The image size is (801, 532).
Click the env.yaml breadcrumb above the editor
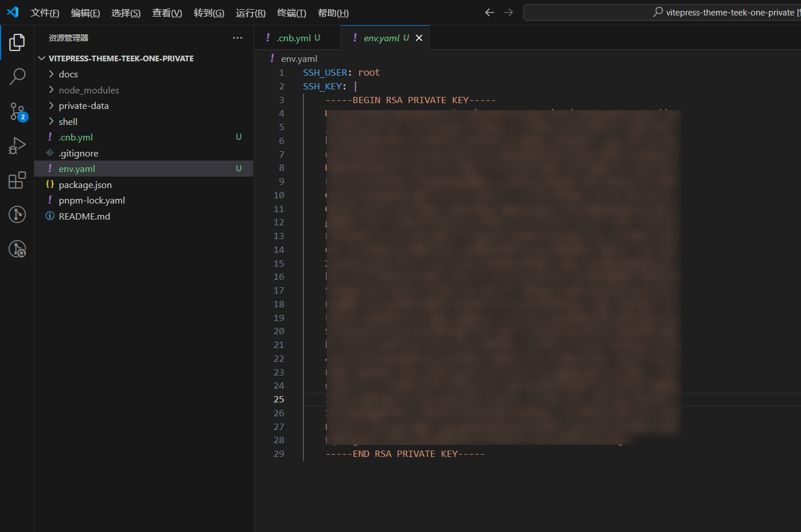pos(299,58)
